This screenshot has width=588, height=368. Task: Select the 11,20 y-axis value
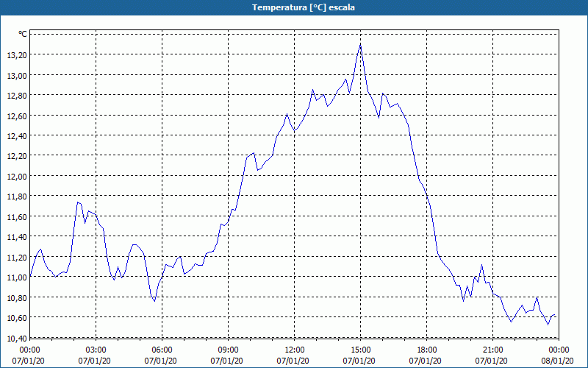click(x=17, y=257)
